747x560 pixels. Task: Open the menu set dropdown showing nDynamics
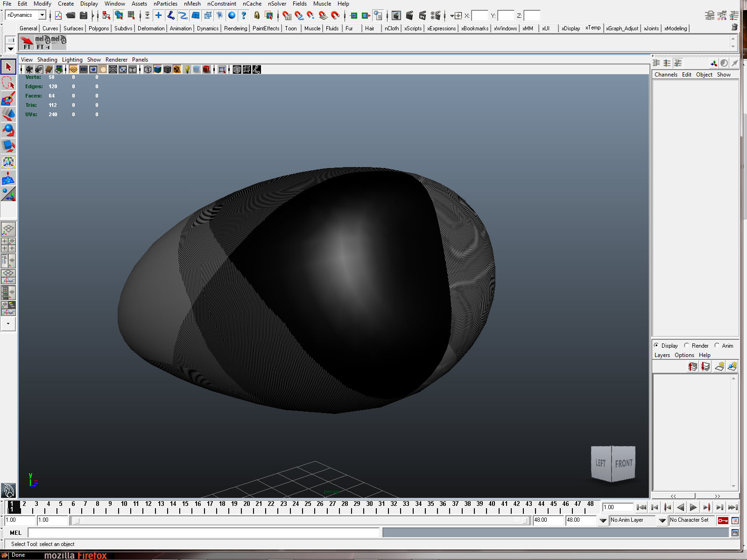42,14
